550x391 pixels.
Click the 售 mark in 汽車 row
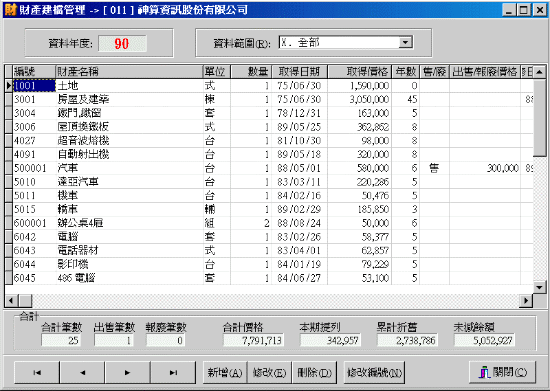coord(434,168)
